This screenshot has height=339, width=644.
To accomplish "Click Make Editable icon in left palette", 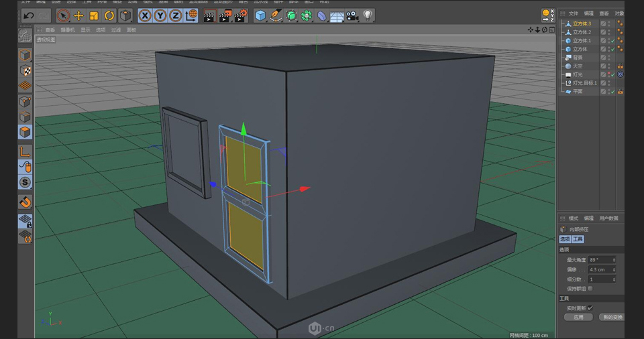I will click(25, 36).
